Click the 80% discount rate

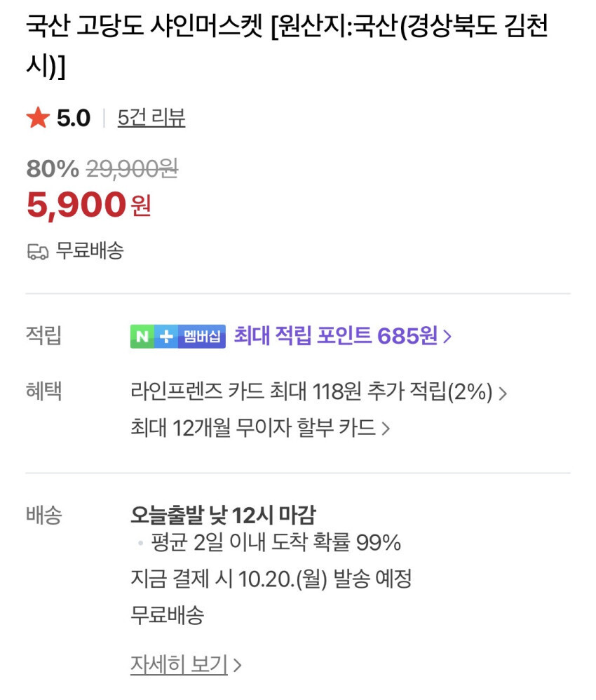pos(53,168)
